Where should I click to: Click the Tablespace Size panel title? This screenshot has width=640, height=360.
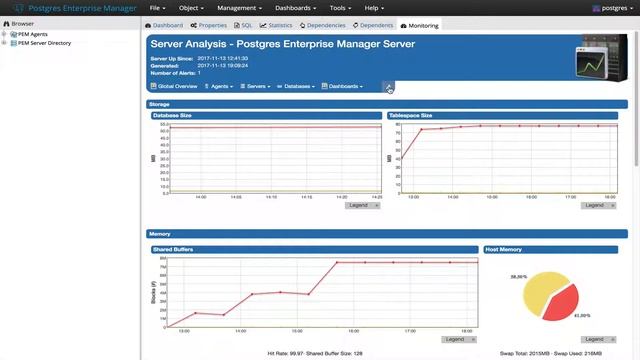pyautogui.click(x=502, y=116)
